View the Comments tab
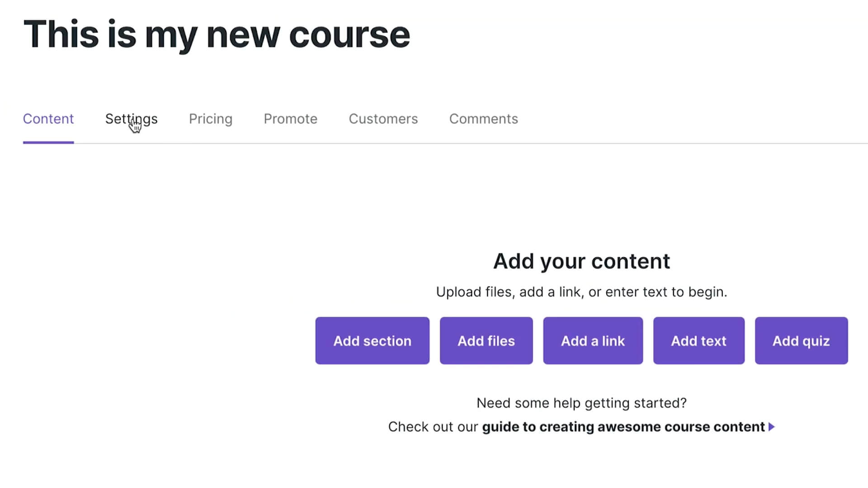 click(x=484, y=119)
